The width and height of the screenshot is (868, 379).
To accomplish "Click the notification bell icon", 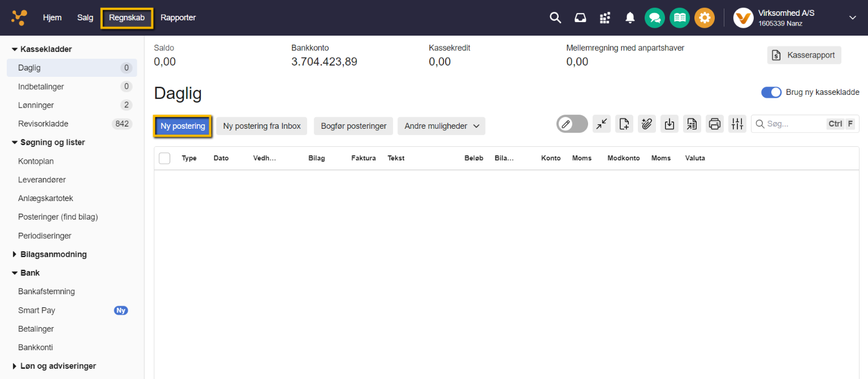I will pyautogui.click(x=630, y=18).
